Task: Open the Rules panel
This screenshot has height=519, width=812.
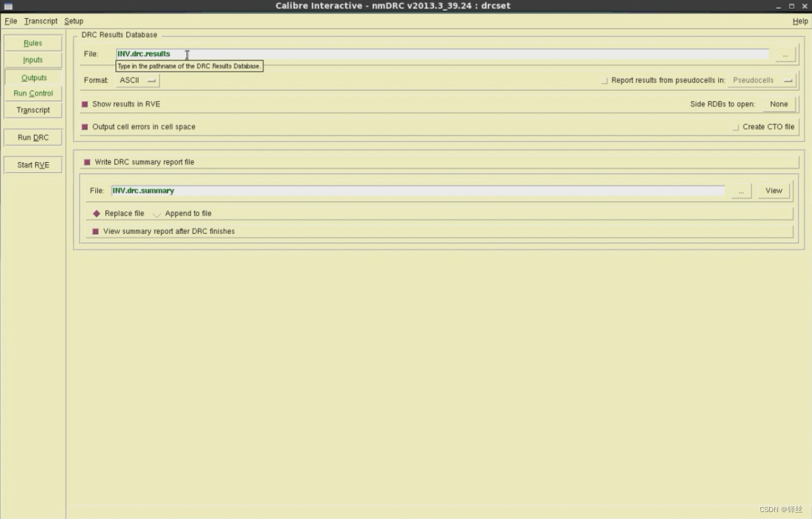Action: point(33,43)
